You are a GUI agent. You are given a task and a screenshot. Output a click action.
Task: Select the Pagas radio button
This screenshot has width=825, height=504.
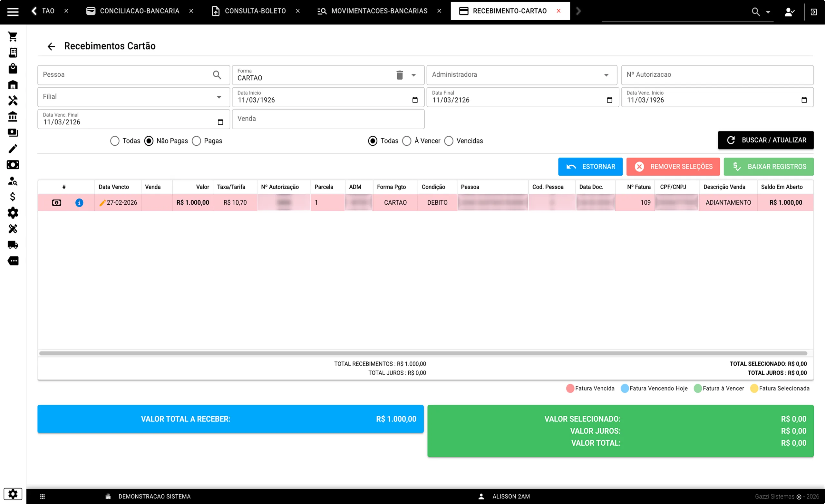[x=197, y=141]
